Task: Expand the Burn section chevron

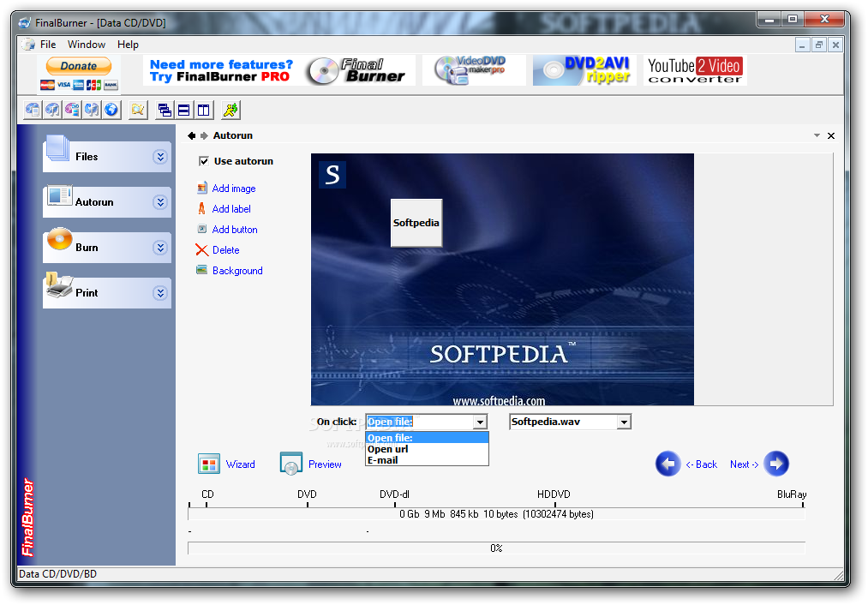Action: (160, 248)
